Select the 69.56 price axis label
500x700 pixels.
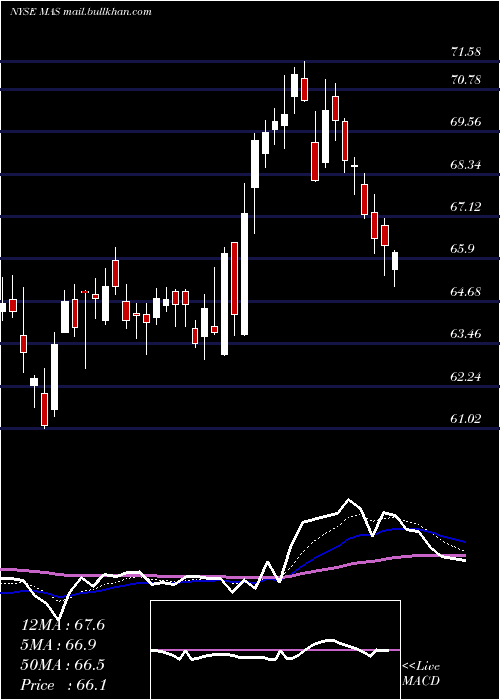click(466, 122)
